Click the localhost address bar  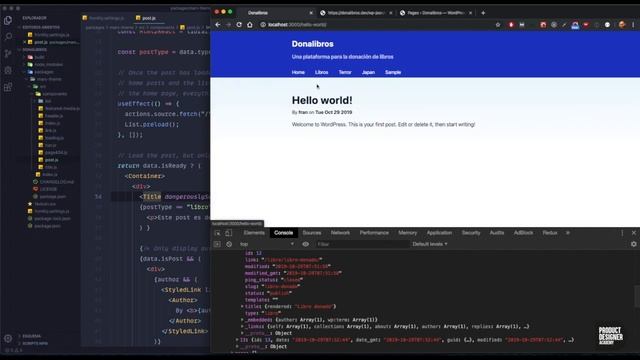point(376,24)
